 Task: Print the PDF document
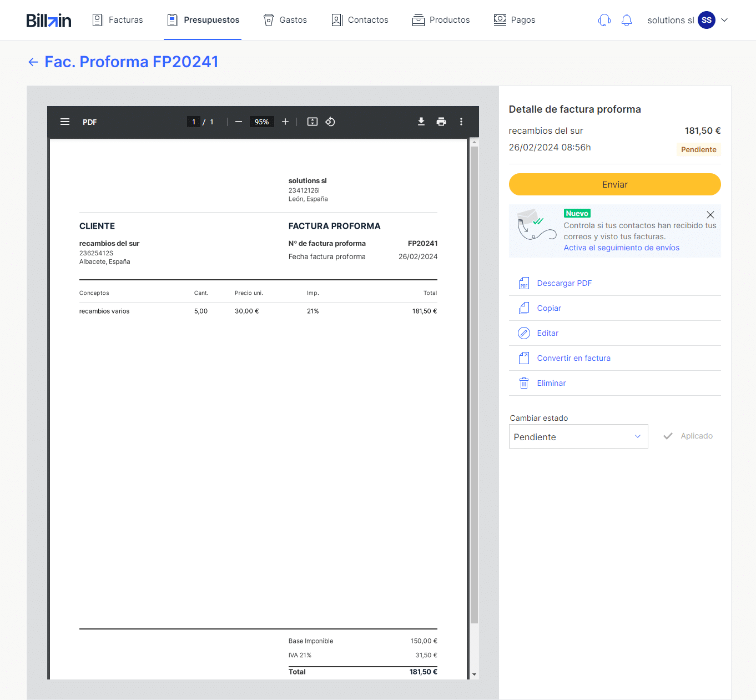click(441, 122)
